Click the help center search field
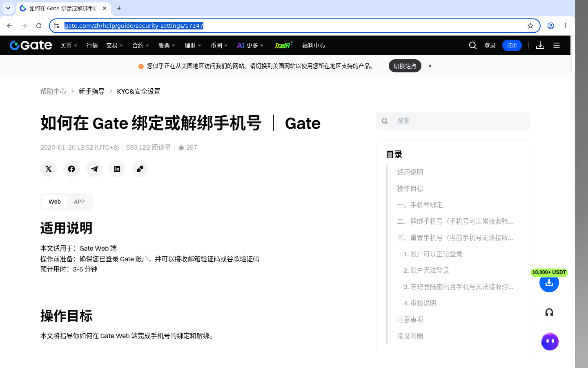The image size is (588, 368). coord(453,121)
